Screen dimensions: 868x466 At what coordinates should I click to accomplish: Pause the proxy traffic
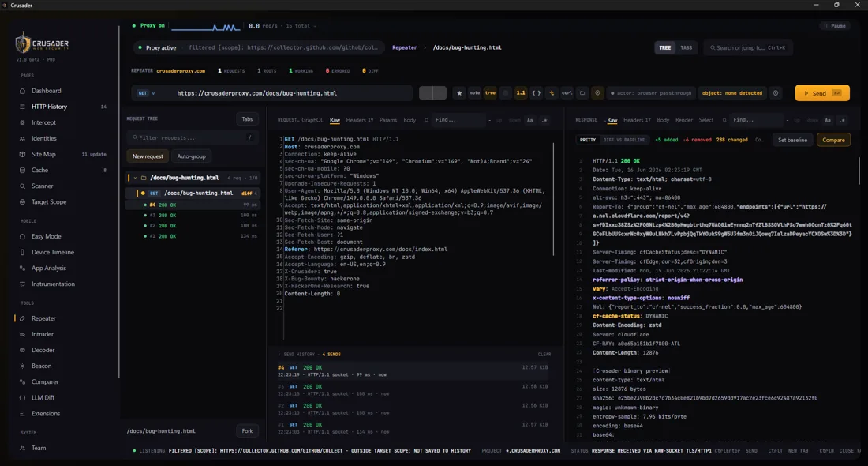[x=835, y=26]
